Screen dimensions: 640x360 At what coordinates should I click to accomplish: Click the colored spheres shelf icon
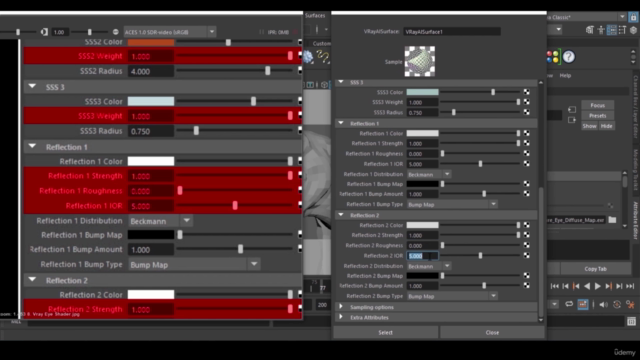coord(553,57)
